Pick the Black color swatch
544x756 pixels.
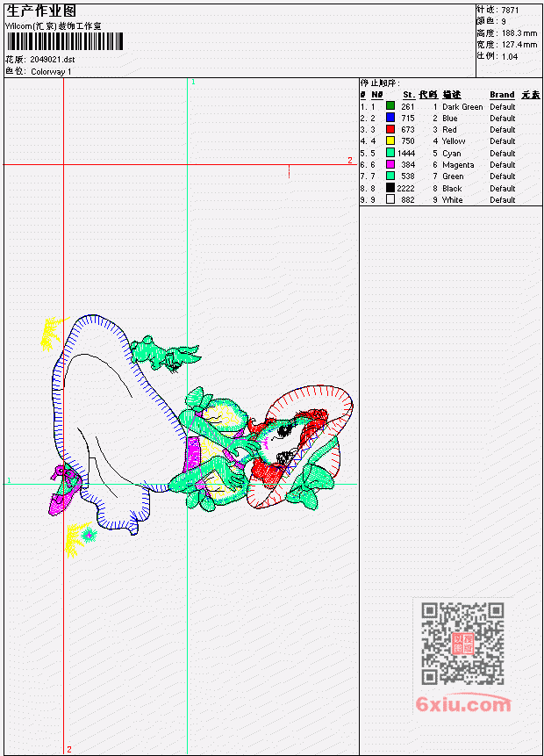(390, 188)
